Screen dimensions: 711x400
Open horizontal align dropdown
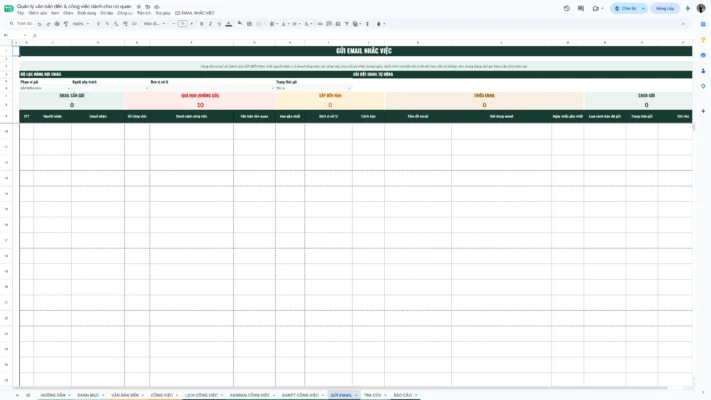point(273,24)
